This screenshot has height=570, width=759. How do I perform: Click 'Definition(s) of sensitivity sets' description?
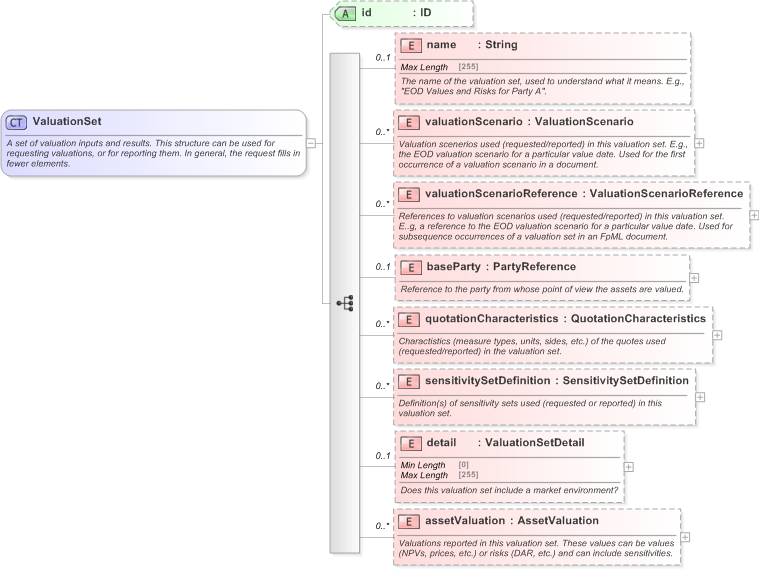pos(530,408)
